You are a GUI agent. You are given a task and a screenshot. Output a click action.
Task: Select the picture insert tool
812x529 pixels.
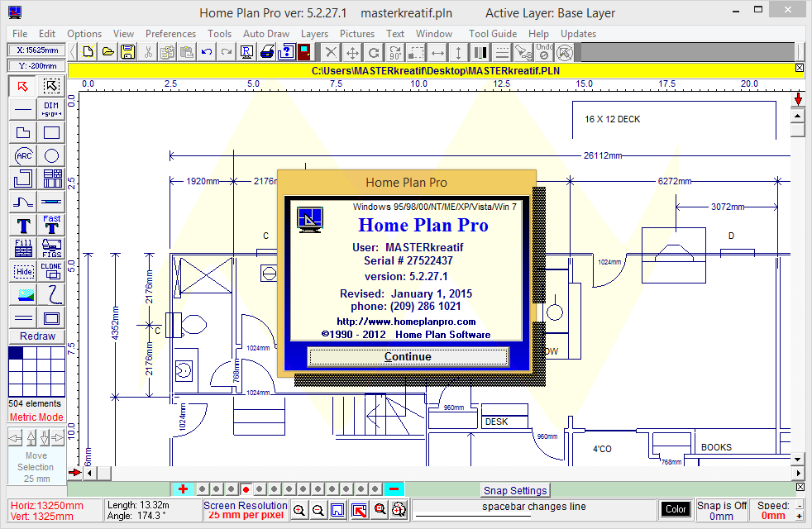(23, 295)
